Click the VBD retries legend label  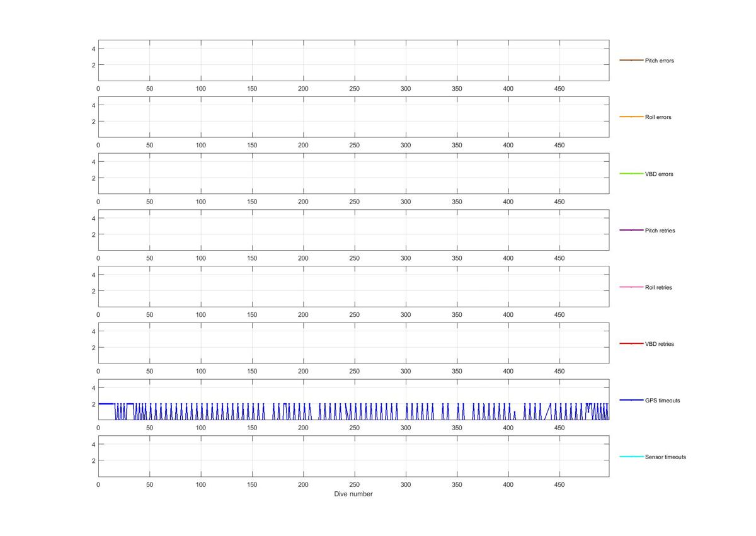[x=659, y=345]
